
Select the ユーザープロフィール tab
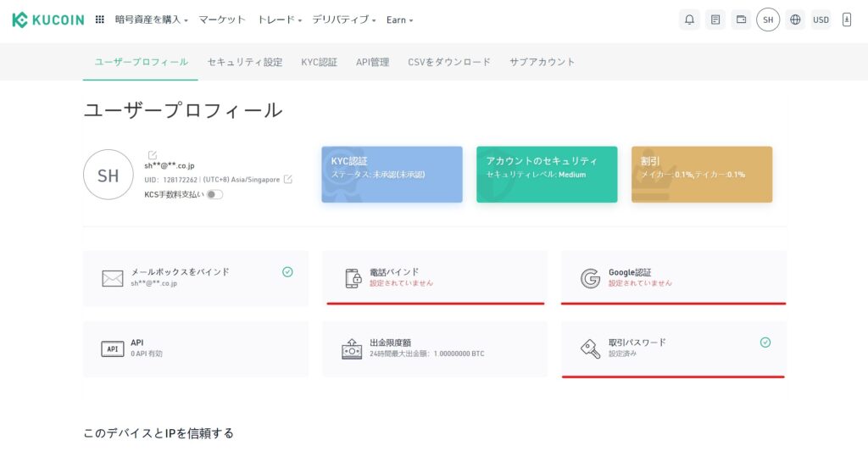pos(141,62)
